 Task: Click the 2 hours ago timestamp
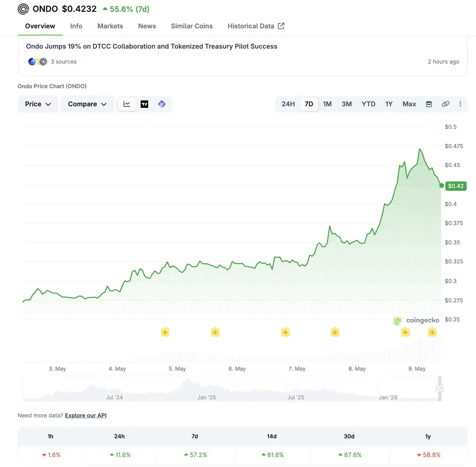(444, 62)
